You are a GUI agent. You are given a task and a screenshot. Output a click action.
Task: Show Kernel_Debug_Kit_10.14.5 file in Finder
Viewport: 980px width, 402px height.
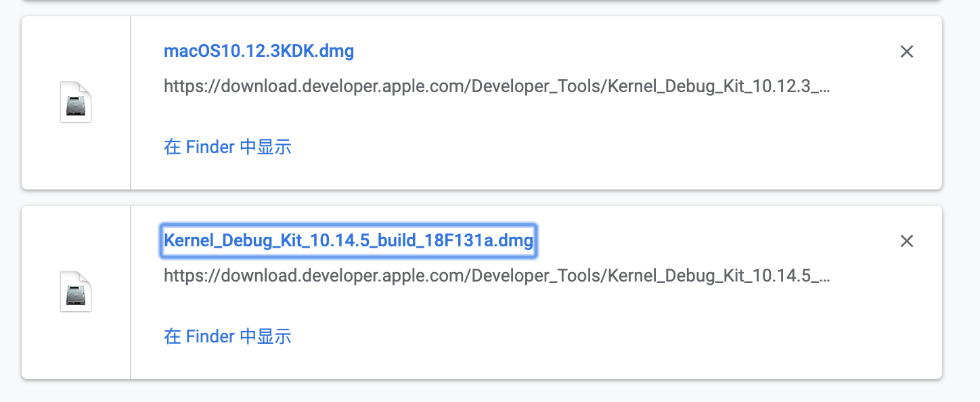tap(227, 336)
